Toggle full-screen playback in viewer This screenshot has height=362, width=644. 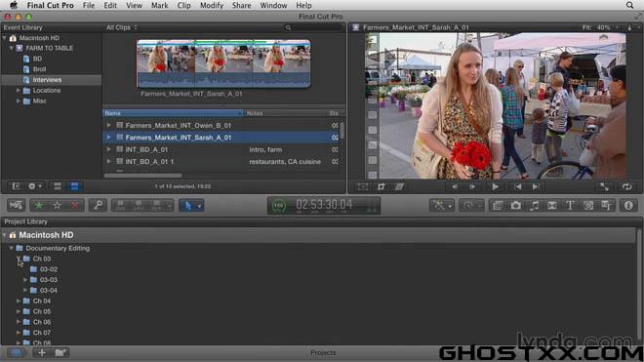tap(605, 187)
